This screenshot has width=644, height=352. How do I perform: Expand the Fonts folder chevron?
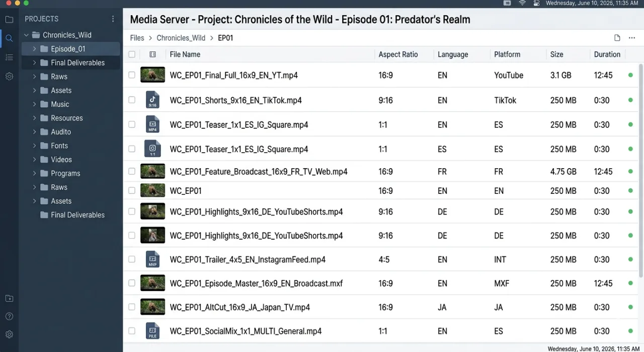coord(34,146)
